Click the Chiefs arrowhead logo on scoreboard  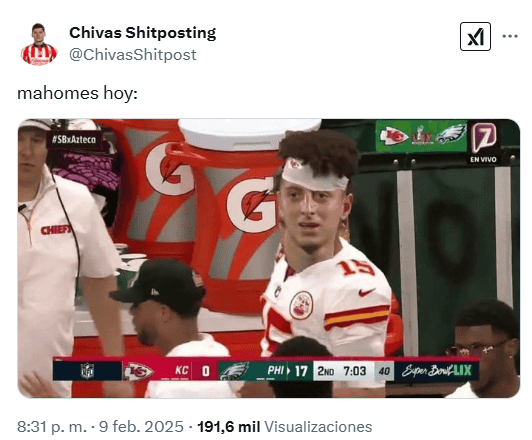138,371
